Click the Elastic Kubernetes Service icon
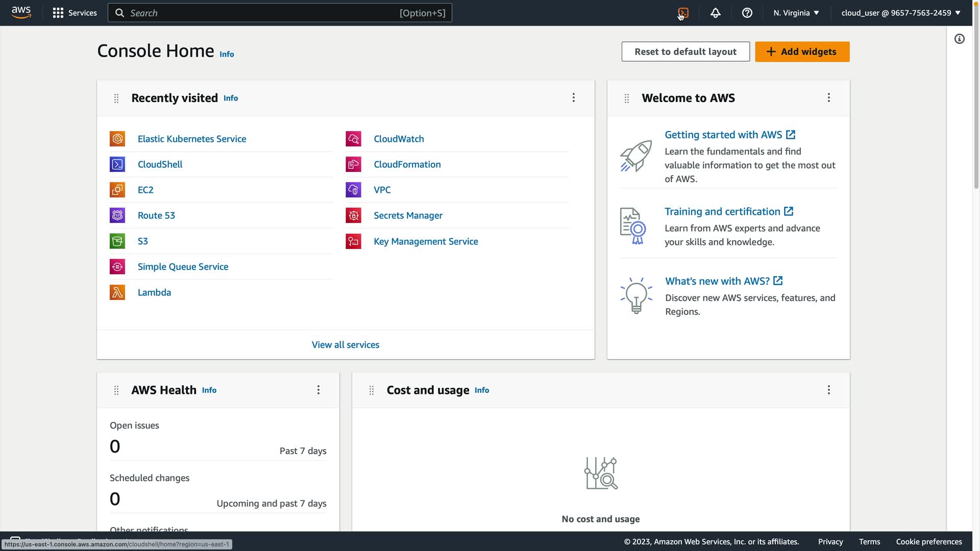980x551 pixels. pyautogui.click(x=117, y=139)
